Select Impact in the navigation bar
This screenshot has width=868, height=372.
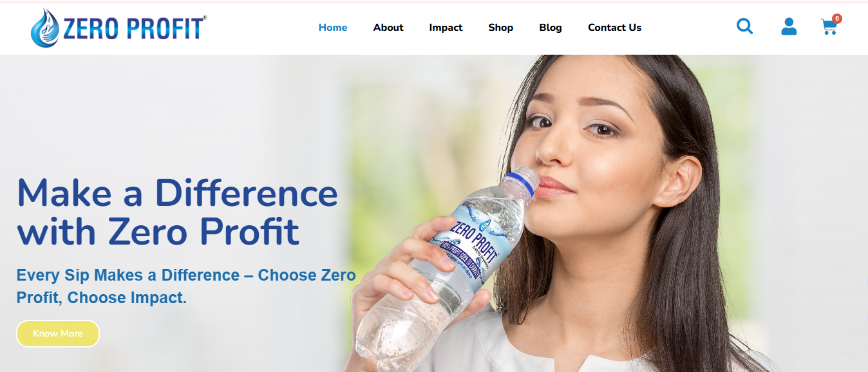point(446,28)
